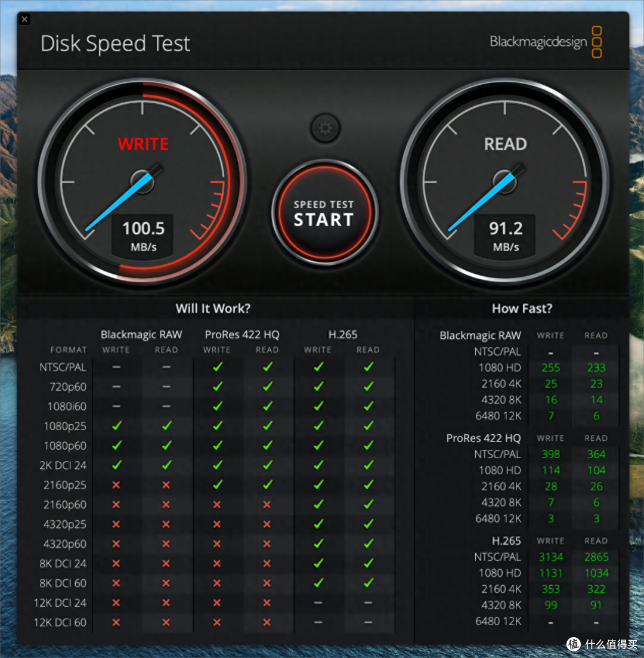Click Blackmagic RAW 1080 HD write value 255
The width and height of the screenshot is (644, 658).
pos(551,367)
